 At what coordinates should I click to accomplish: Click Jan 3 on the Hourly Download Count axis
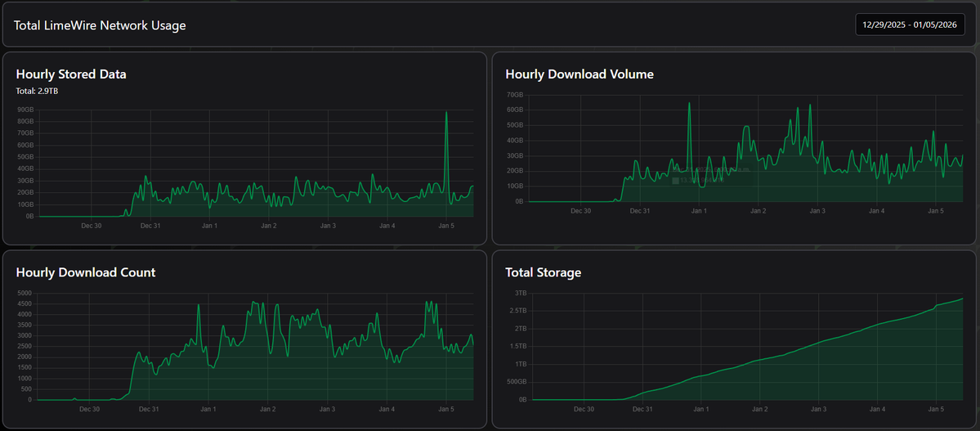(x=327, y=409)
